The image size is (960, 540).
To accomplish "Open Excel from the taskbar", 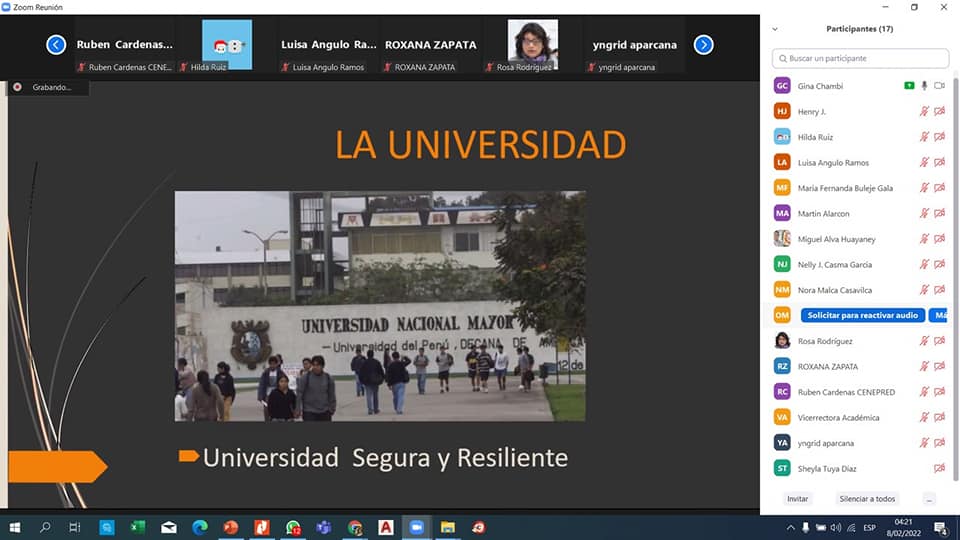I will tap(138, 527).
